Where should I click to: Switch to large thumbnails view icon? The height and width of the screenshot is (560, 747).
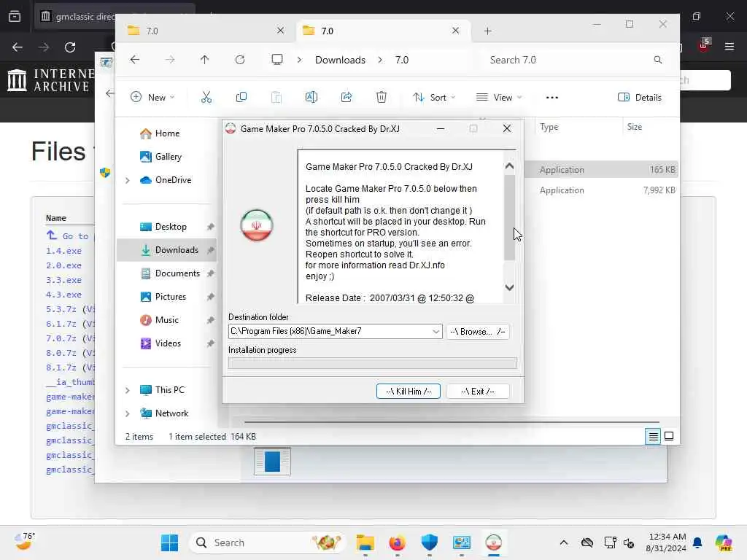tap(669, 436)
